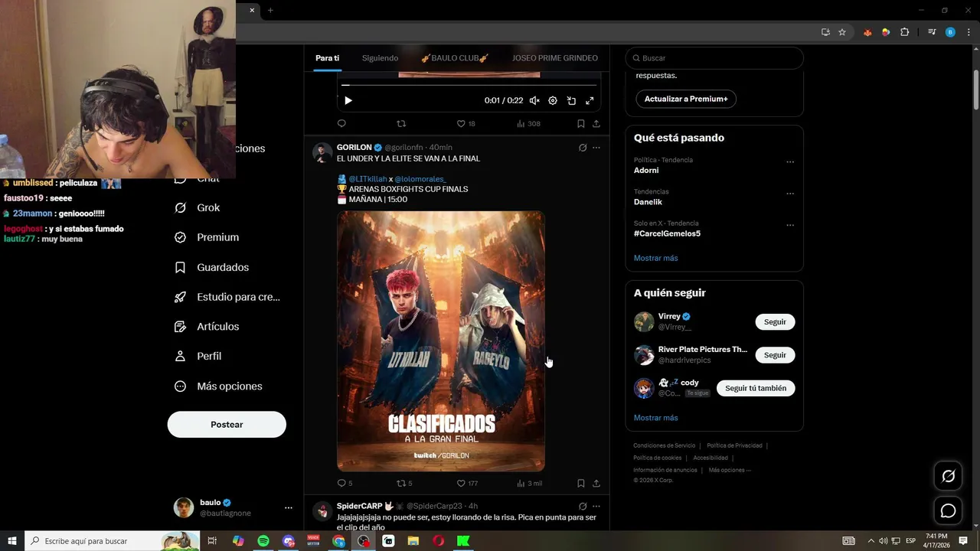Bookmark page with star icon
This screenshot has height=551, width=980.
click(x=842, y=32)
